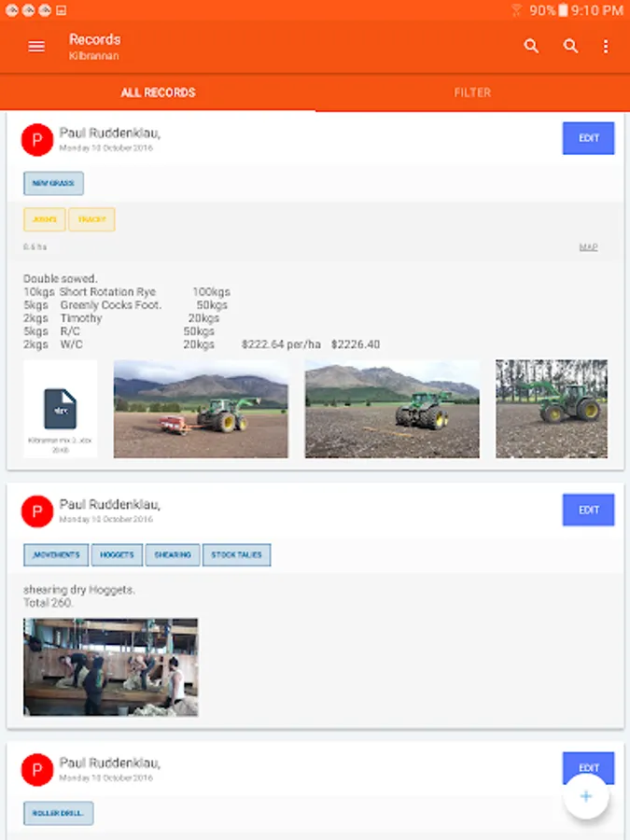Image resolution: width=630 pixels, height=840 pixels.
Task: Open the Kilbrannan mix docx file icon
Action: click(60, 409)
